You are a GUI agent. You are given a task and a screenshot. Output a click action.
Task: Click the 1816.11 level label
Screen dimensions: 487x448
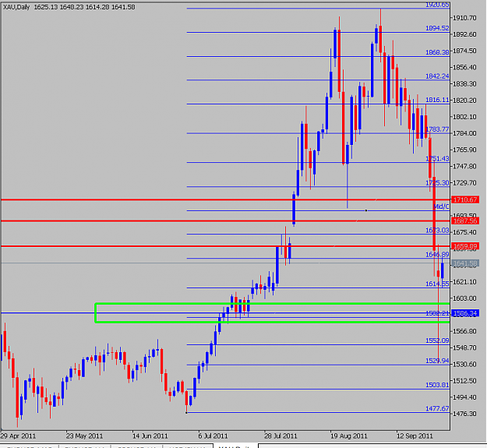click(437, 100)
